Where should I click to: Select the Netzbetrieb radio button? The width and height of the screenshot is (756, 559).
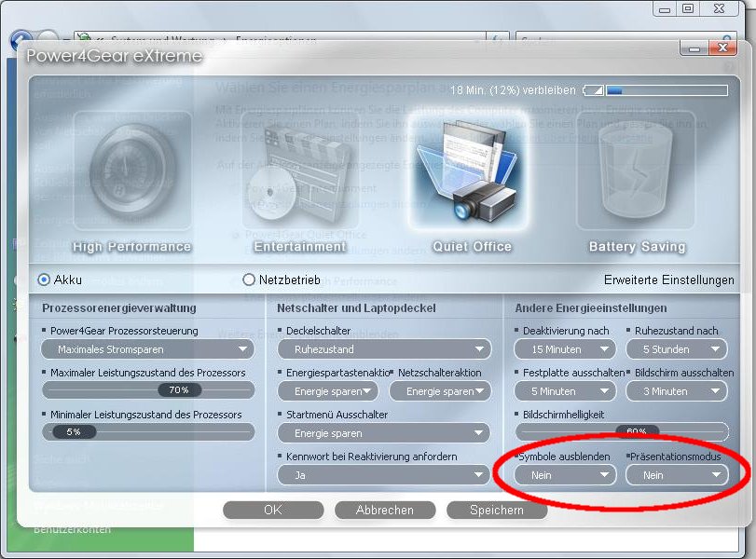pos(249,279)
